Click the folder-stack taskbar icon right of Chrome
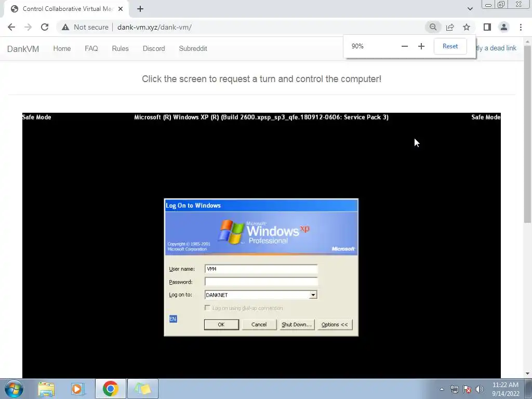 (142, 389)
